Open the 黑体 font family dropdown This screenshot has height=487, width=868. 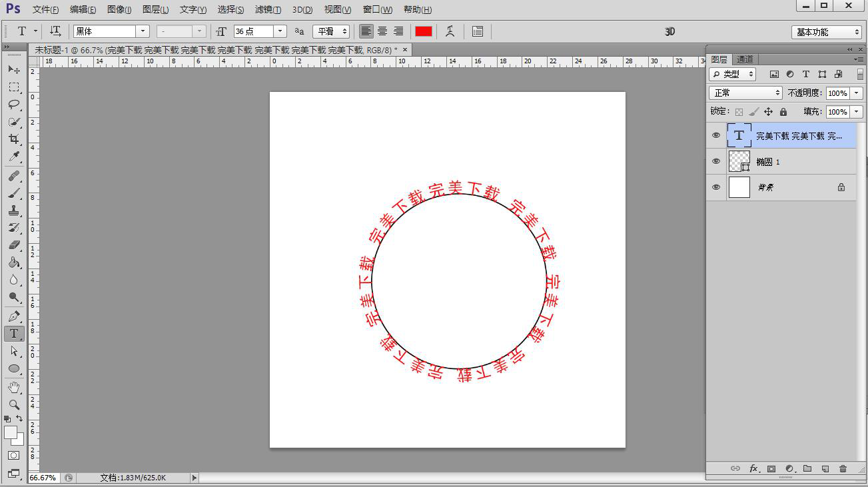143,31
